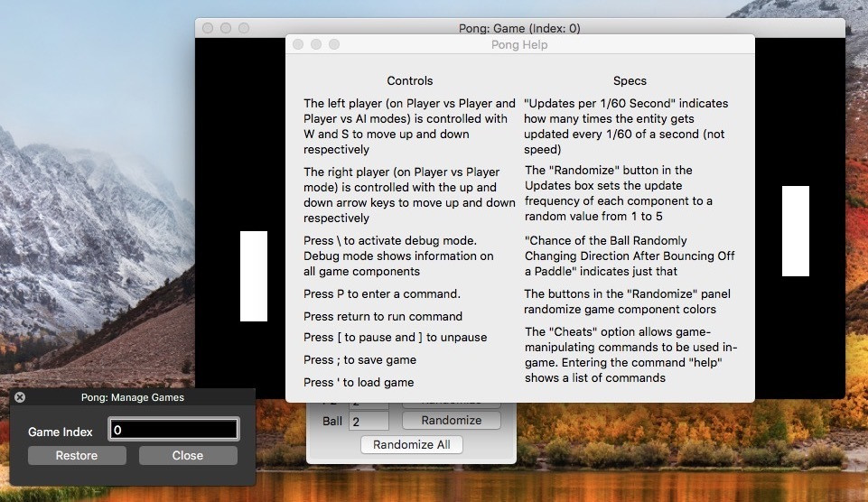Viewport: 868px width, 502px height.
Task: Click the "Press [ to pause and ] to unpause" line
Action: click(396, 338)
